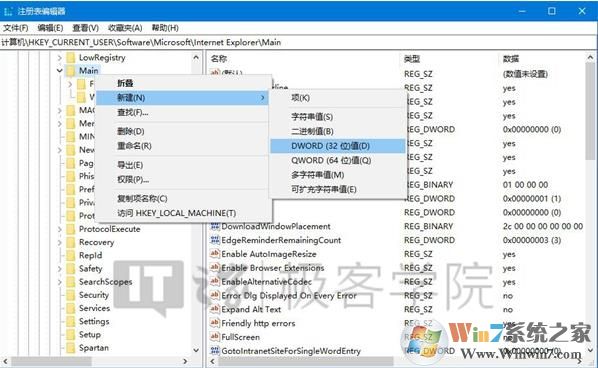Choose 复制项名称(C) in the context menu
Screen dimensions: 598x368
(183, 198)
